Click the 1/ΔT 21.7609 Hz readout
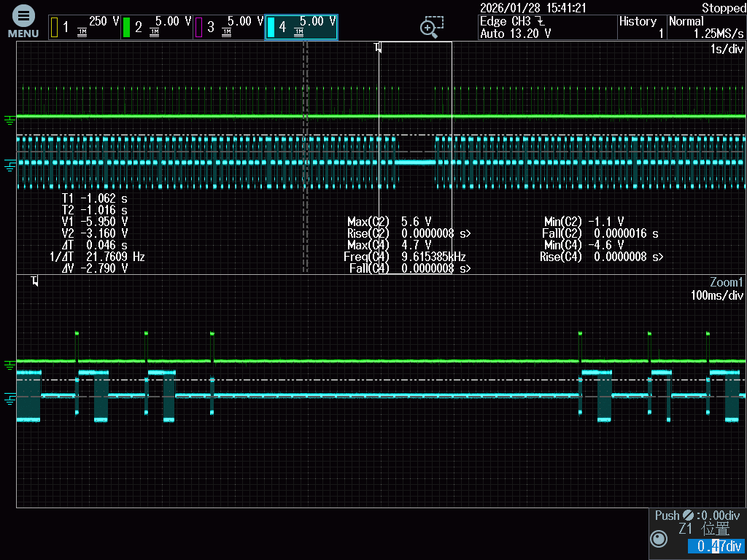This screenshot has width=747, height=560. pos(97,257)
